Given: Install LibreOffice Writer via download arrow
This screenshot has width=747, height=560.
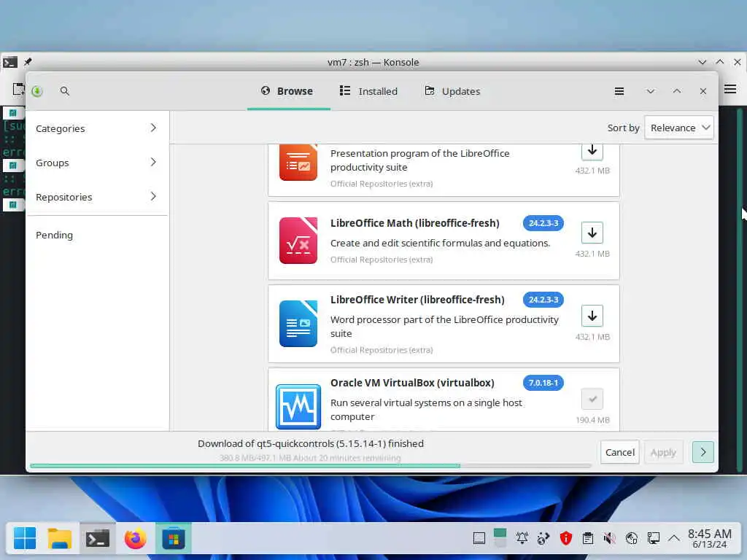Looking at the screenshot, I should (x=592, y=316).
